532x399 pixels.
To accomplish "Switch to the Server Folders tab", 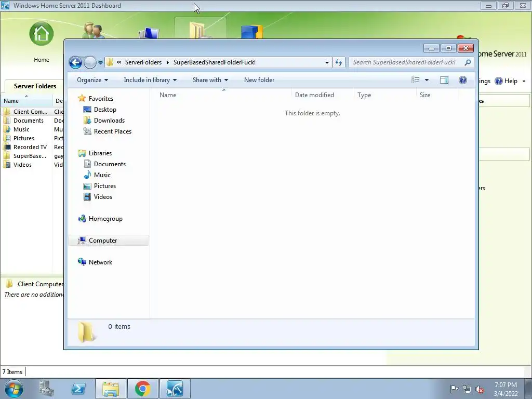I will pos(35,86).
